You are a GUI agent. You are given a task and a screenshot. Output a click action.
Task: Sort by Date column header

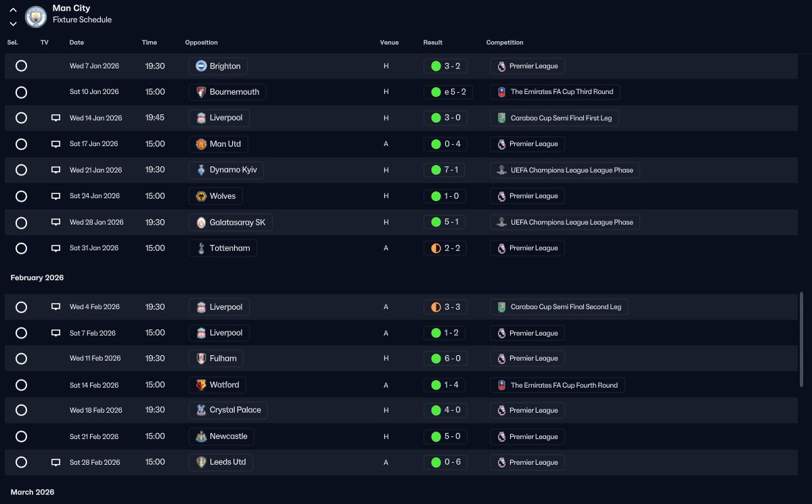76,43
